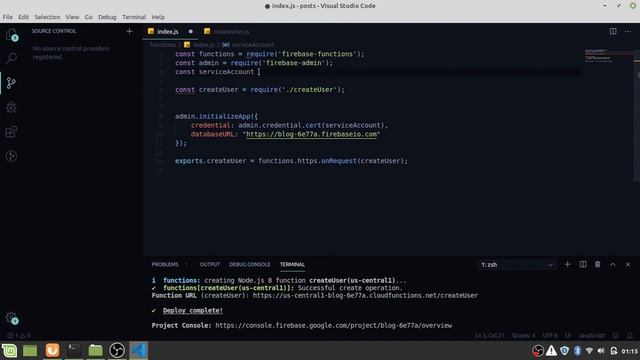Kill the terminal with the trash icon

(x=598, y=264)
